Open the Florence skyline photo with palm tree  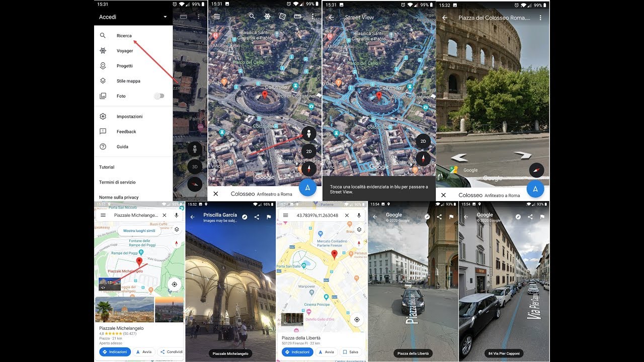pyautogui.click(x=124, y=309)
